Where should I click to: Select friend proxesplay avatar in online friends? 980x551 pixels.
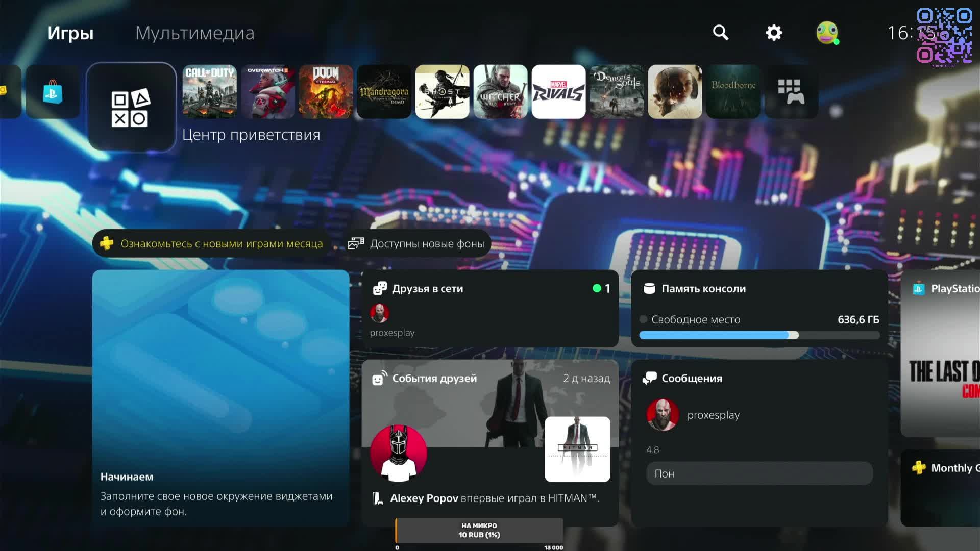click(379, 313)
